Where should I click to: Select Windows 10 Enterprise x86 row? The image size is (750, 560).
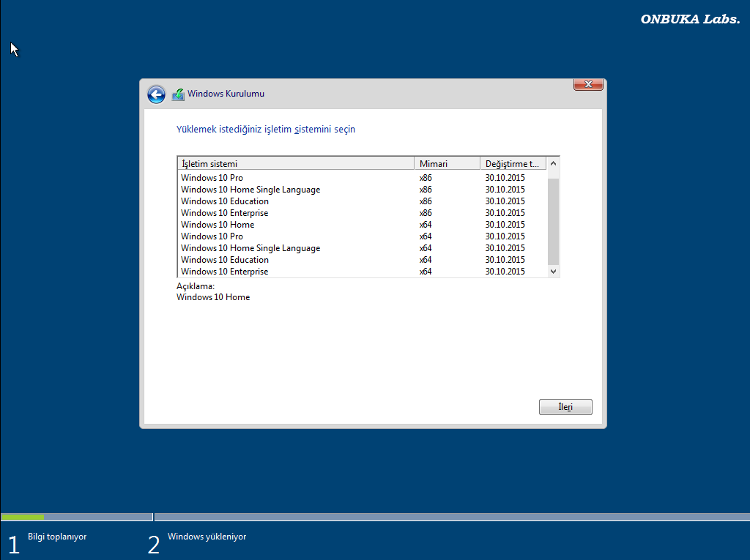point(362,213)
